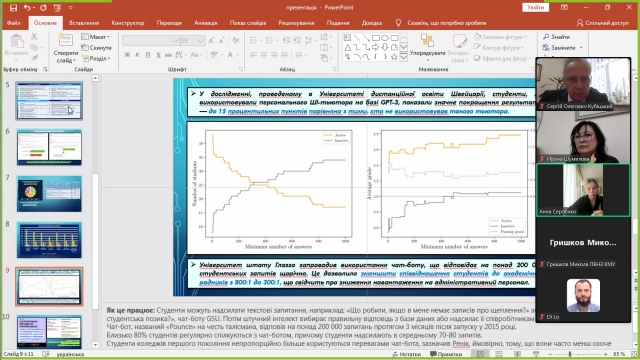Click the Упорядкувати arrange icon

(427, 40)
